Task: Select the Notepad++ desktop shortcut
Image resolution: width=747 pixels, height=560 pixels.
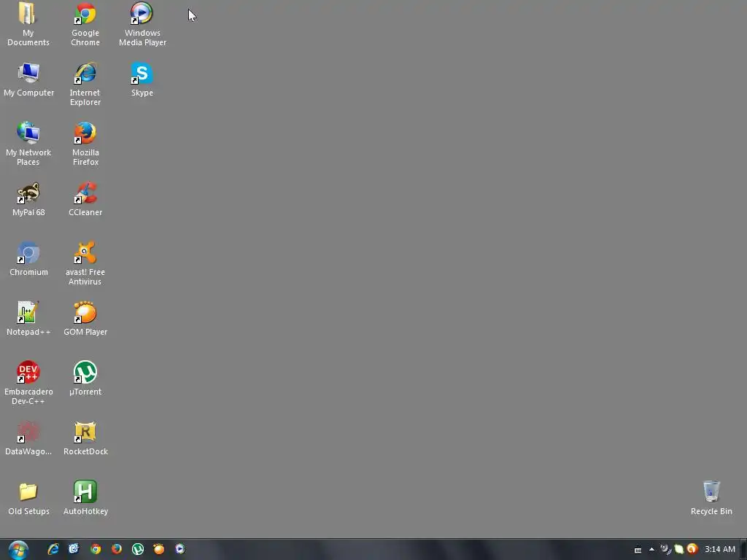Action: 28,319
